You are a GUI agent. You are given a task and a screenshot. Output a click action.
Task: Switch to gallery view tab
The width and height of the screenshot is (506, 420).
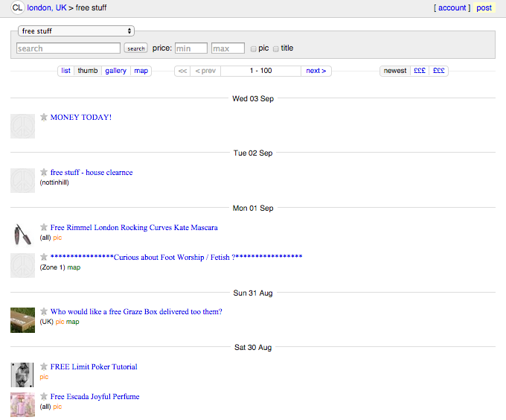[x=115, y=71]
